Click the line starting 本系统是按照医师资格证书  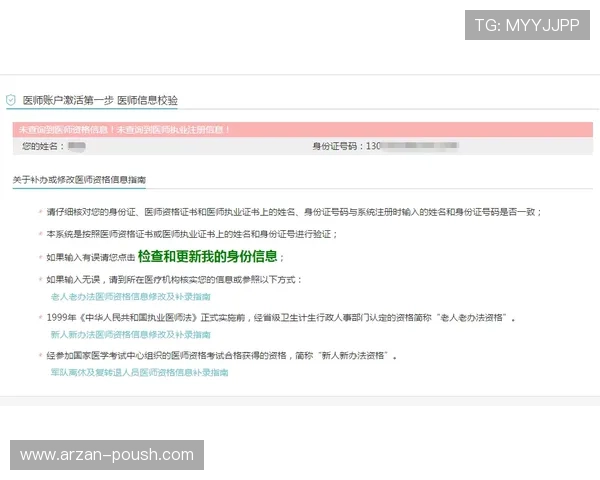point(192,234)
